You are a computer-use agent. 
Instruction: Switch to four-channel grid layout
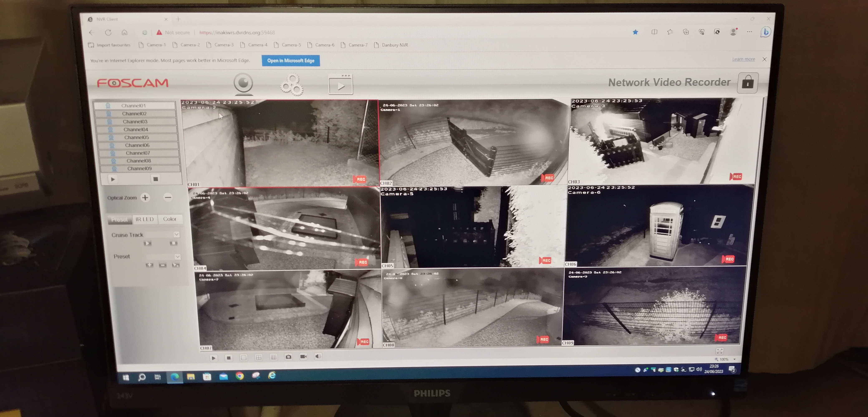259,357
